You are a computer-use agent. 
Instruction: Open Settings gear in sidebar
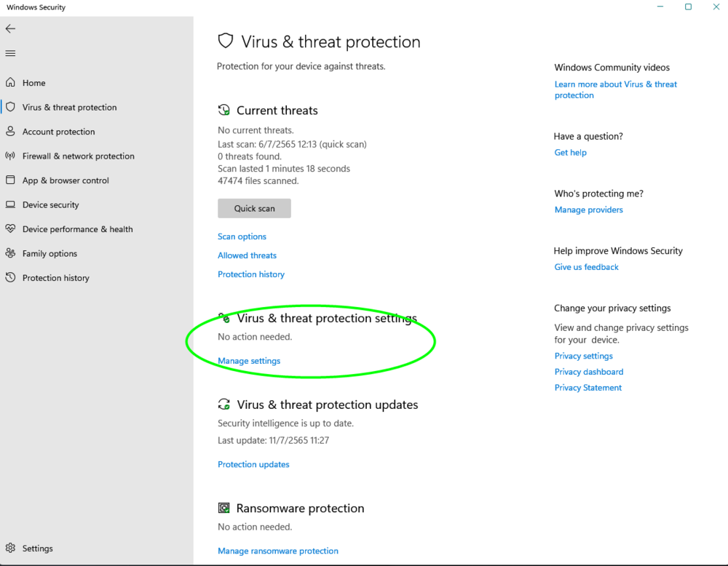(x=10, y=549)
